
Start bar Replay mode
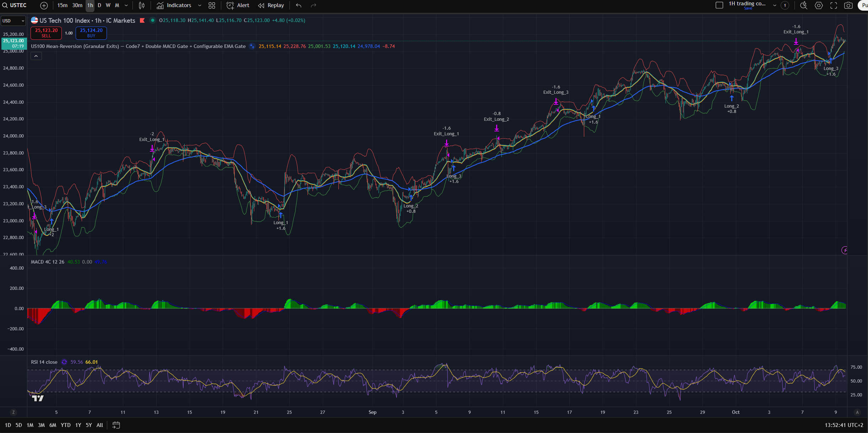[271, 5]
